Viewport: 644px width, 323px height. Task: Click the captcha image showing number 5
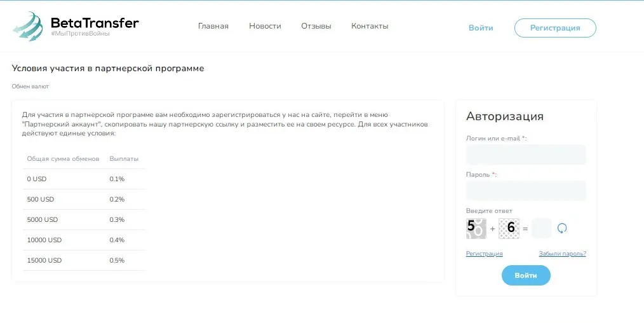pos(476,228)
